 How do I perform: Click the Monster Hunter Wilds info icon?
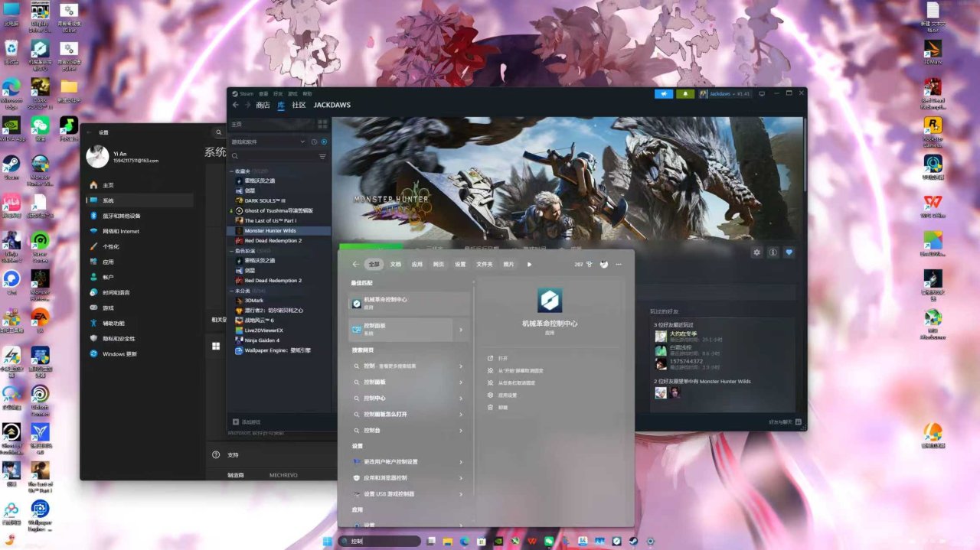773,252
